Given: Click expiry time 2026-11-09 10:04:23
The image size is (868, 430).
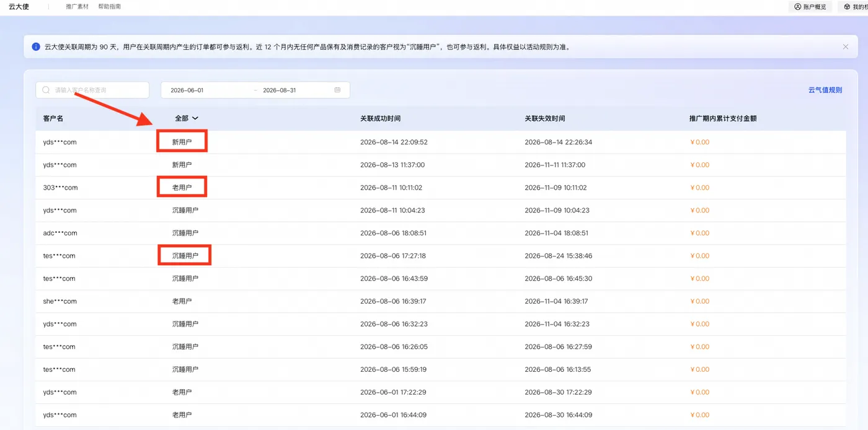Looking at the screenshot, I should [x=557, y=210].
